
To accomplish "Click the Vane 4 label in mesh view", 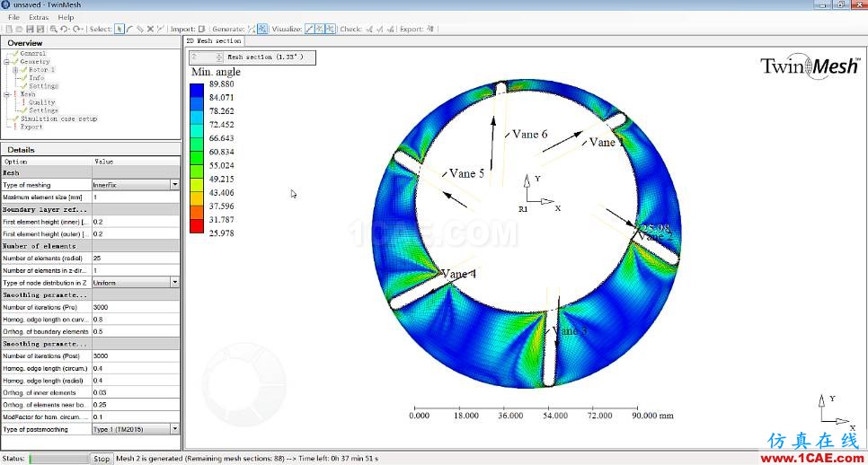I will 458,274.
